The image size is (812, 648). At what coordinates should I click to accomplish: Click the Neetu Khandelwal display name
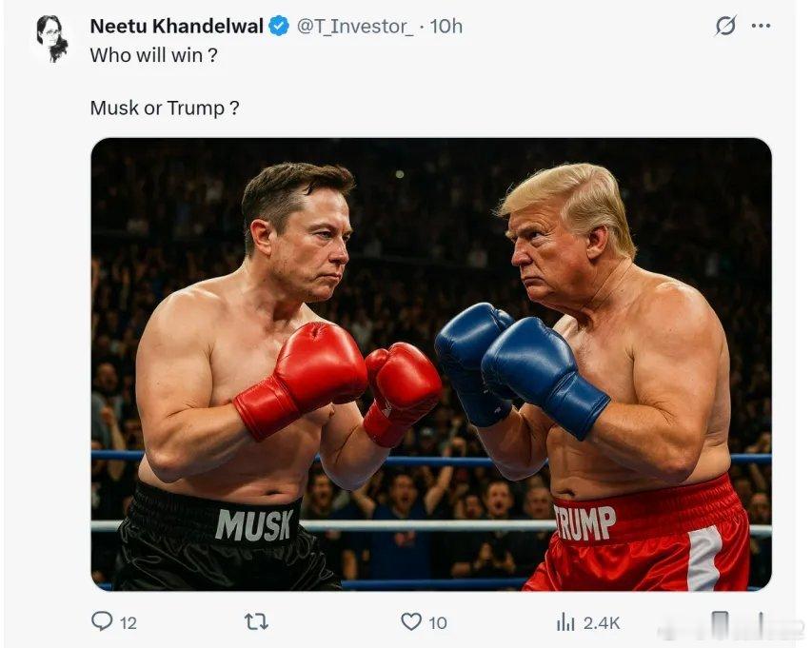[x=176, y=27]
